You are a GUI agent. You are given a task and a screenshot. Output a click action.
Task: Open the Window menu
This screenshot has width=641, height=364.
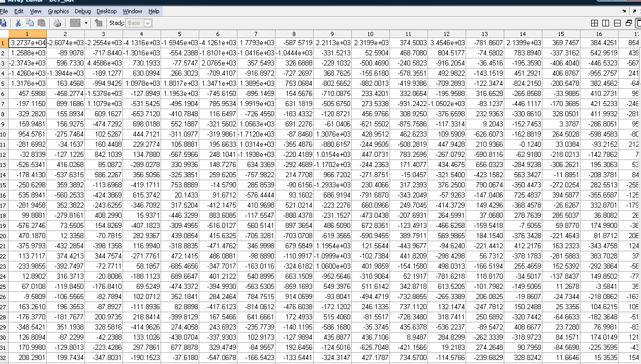click(x=132, y=11)
